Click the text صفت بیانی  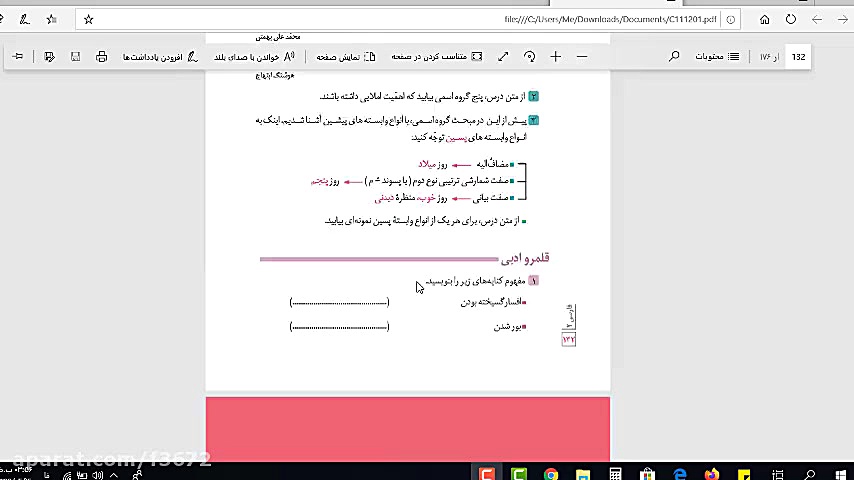[x=490, y=198]
